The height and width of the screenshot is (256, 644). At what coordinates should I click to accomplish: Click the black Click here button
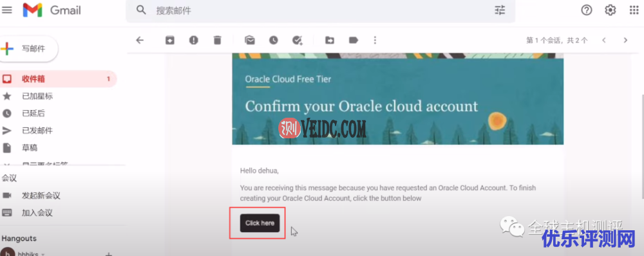(x=260, y=223)
